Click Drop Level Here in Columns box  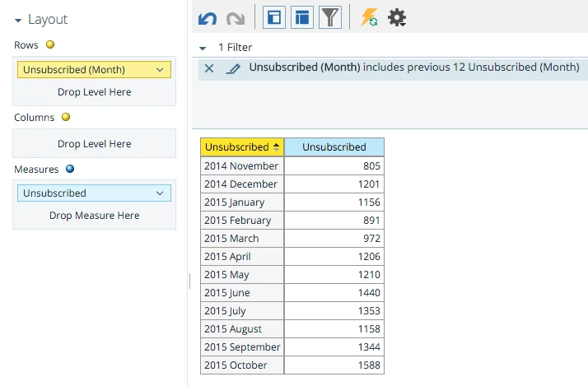[94, 143]
